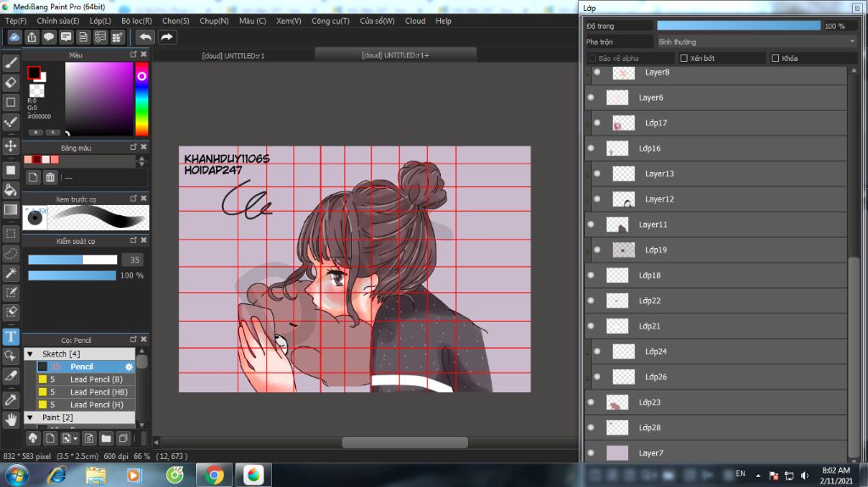Add new palette color icon
Screen dimensions: 868x487
(33, 177)
